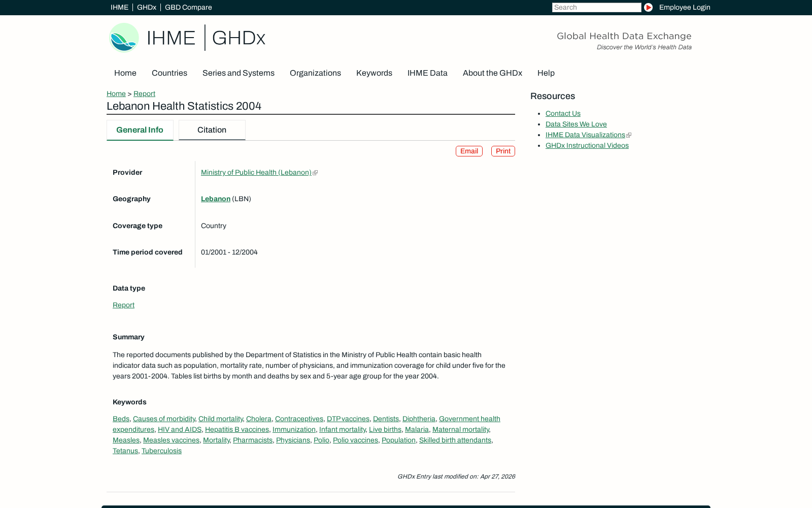Image resolution: width=812 pixels, height=508 pixels.
Task: Click Government health expenditures keyword
Action: pyautogui.click(x=469, y=419)
